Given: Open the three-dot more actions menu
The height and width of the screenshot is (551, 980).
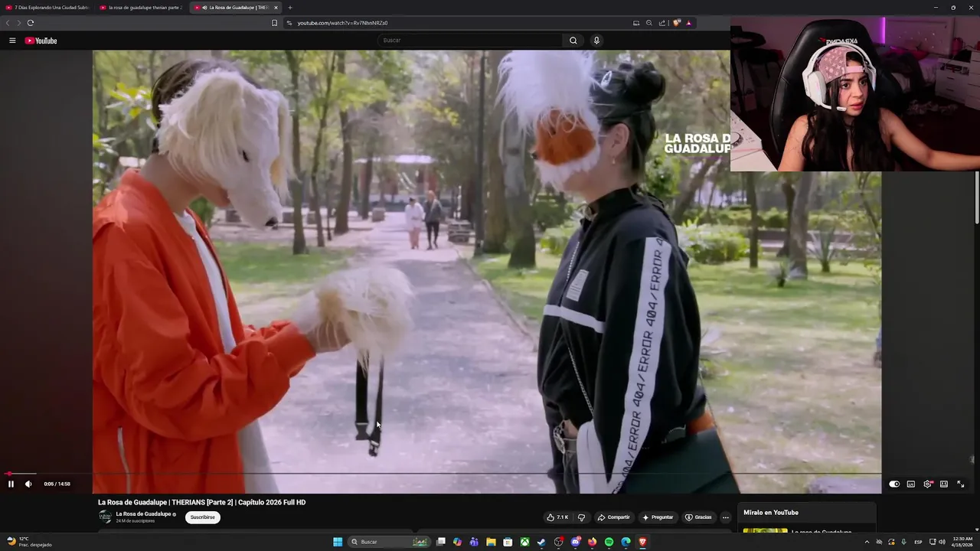Looking at the screenshot, I should 726,517.
